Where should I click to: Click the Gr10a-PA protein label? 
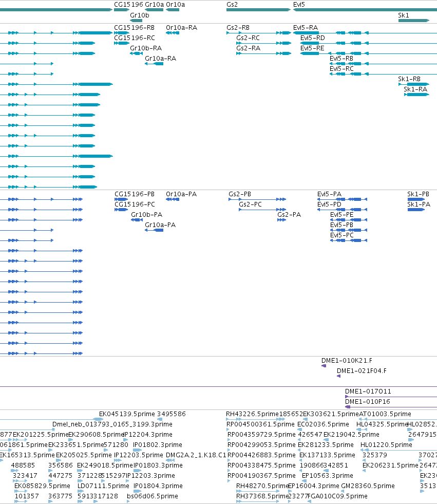coord(160,225)
